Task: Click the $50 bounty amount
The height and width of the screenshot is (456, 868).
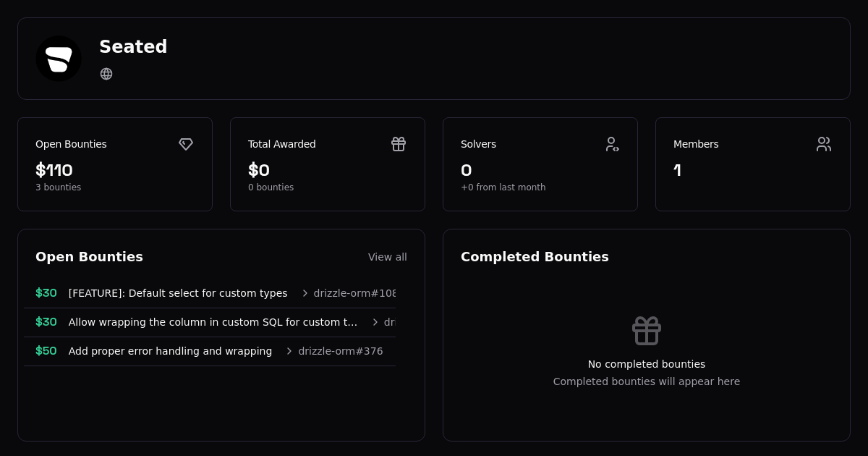Action: coord(46,351)
